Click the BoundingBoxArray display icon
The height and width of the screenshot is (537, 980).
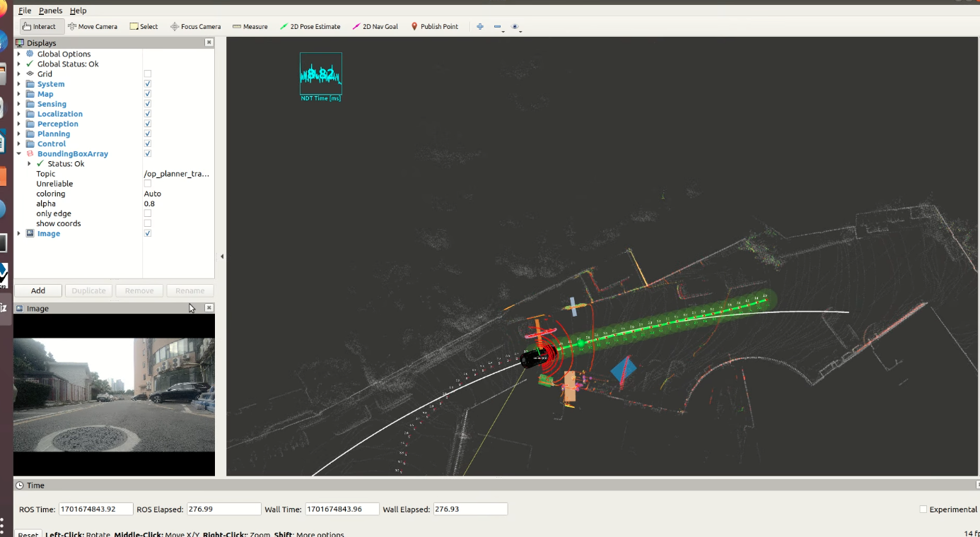30,153
